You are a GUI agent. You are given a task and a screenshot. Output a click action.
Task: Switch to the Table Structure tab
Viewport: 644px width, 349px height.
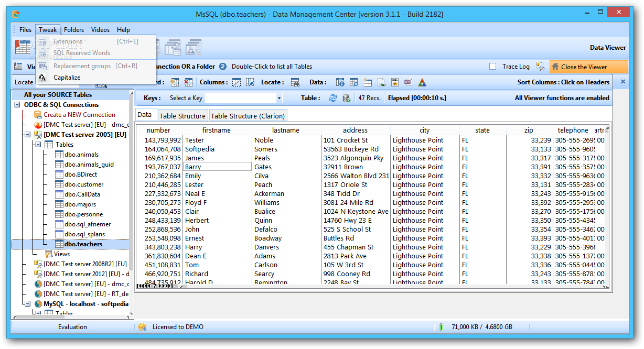pos(182,116)
